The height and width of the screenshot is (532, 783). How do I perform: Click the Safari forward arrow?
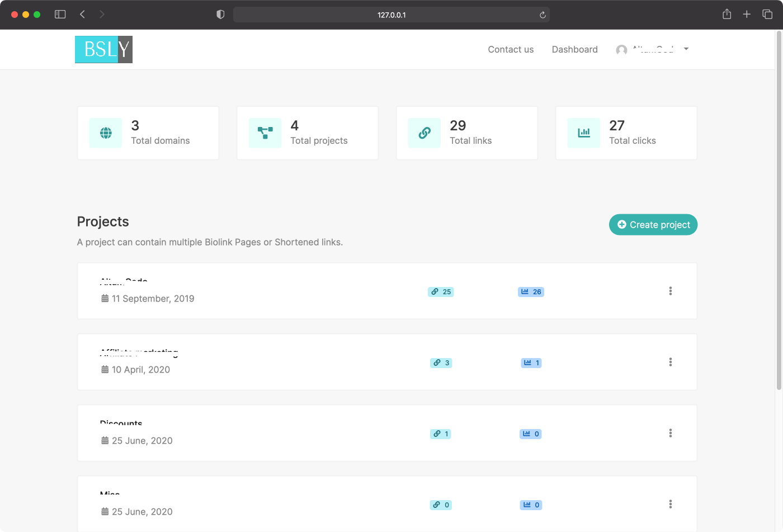tap(102, 15)
